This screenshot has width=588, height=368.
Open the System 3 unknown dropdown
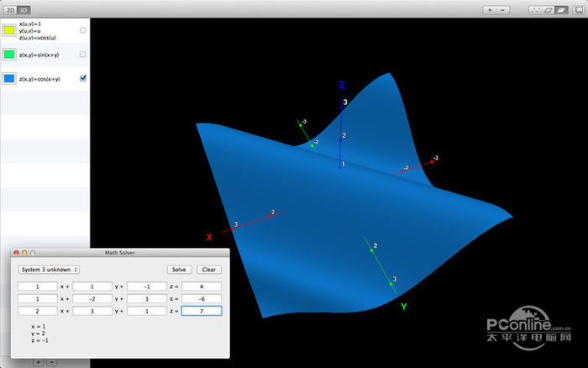[49, 270]
